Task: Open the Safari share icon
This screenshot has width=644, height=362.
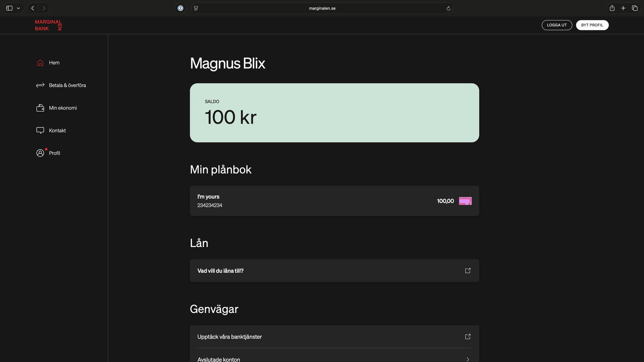Action: click(612, 8)
